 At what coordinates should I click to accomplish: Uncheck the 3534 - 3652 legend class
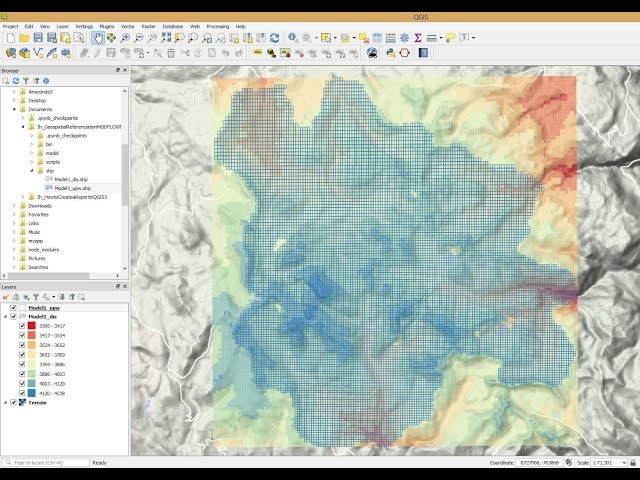[x=22, y=345]
